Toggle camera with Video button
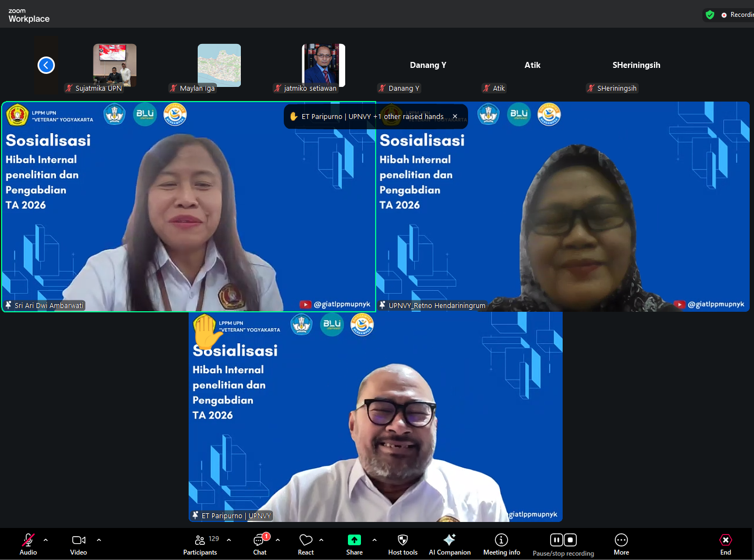This screenshot has height=560, width=754. click(x=79, y=544)
